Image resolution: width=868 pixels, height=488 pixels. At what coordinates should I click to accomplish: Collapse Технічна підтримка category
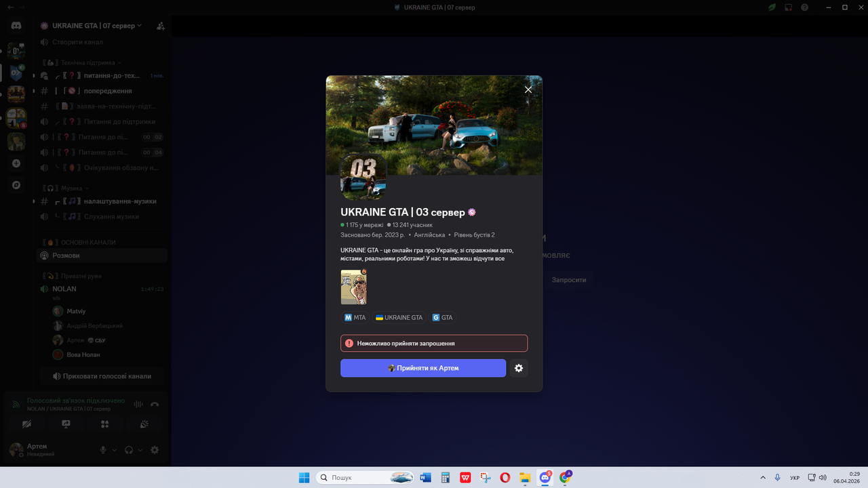tap(81, 62)
